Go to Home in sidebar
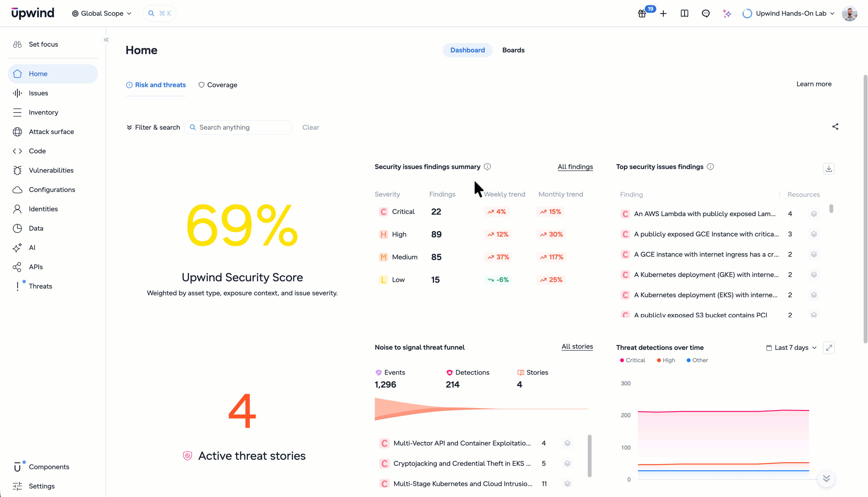Screen dimensions: 868x497 click(x=53, y=74)
